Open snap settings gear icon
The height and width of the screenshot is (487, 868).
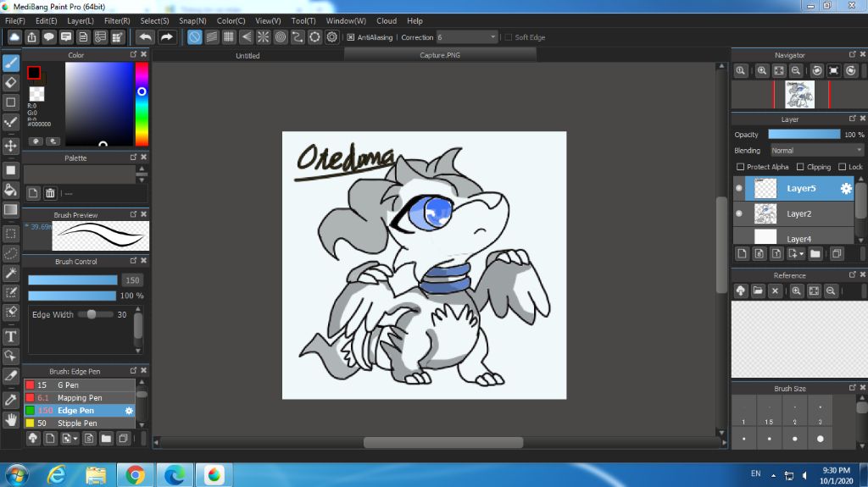coord(332,37)
